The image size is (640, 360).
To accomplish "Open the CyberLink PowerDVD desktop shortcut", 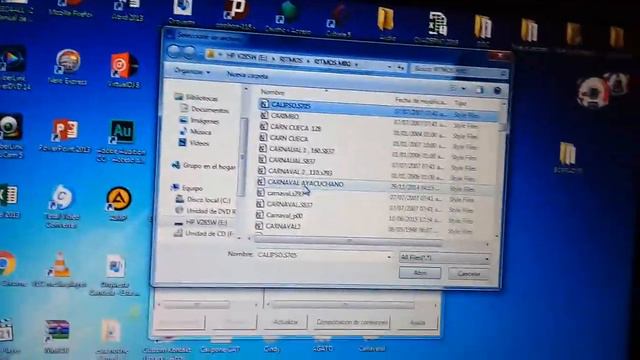I will 14,67.
